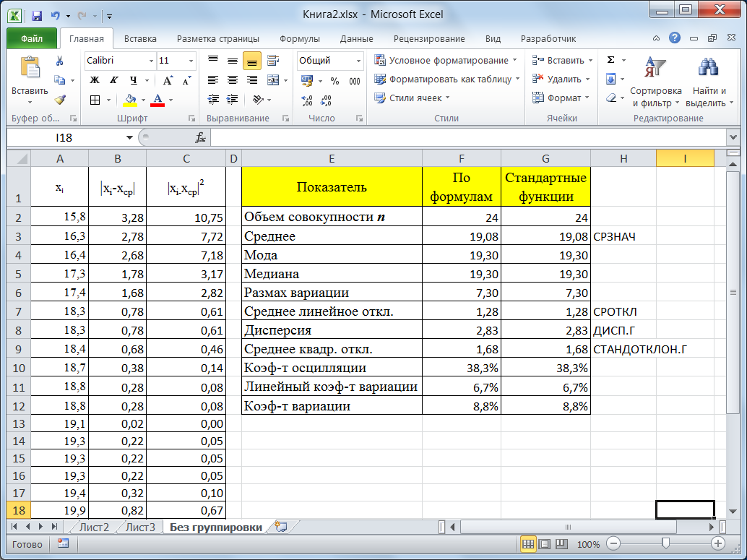
Task: Switch to Page Break Preview view
Action: click(x=561, y=544)
